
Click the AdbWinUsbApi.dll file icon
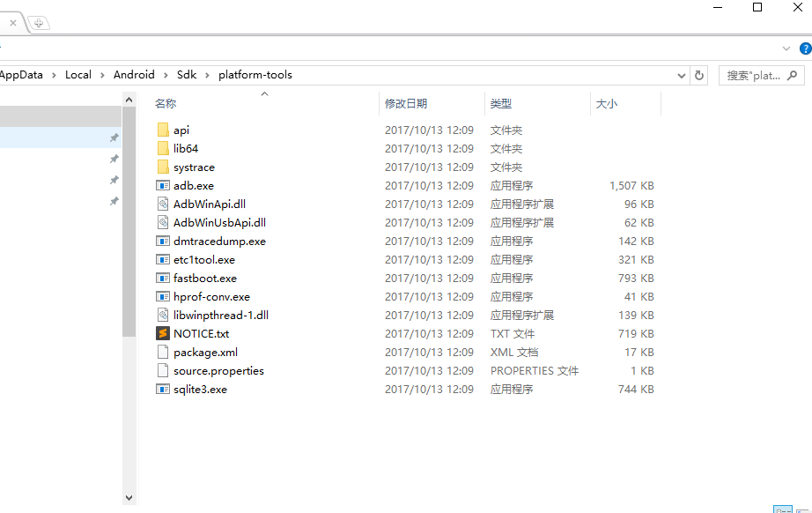coord(163,222)
